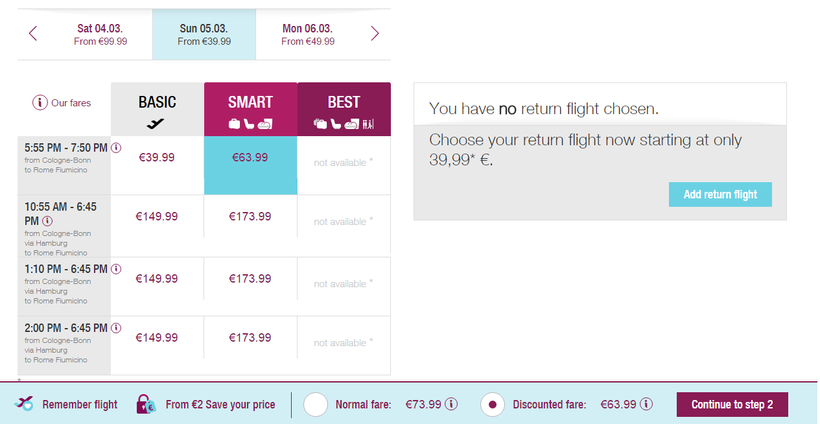Open info icon beside Normal fare price
Screen dimensions: 820x424
[x=451, y=405]
